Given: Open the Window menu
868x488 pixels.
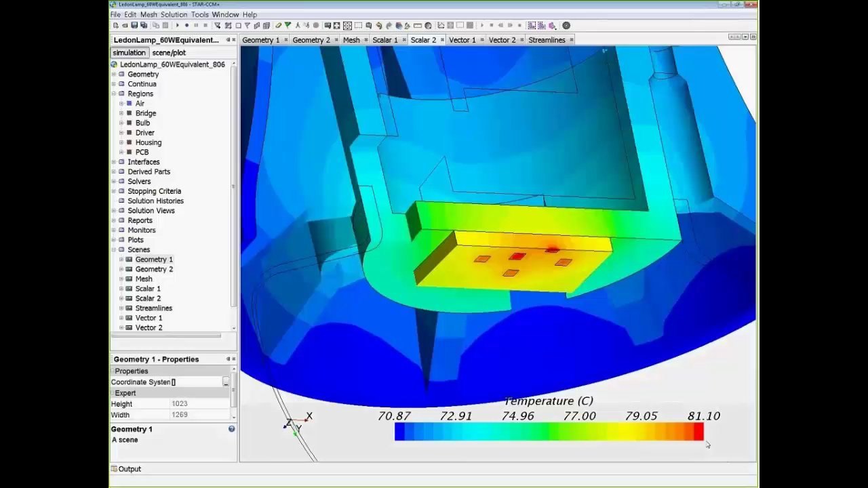Looking at the screenshot, I should coord(225,14).
